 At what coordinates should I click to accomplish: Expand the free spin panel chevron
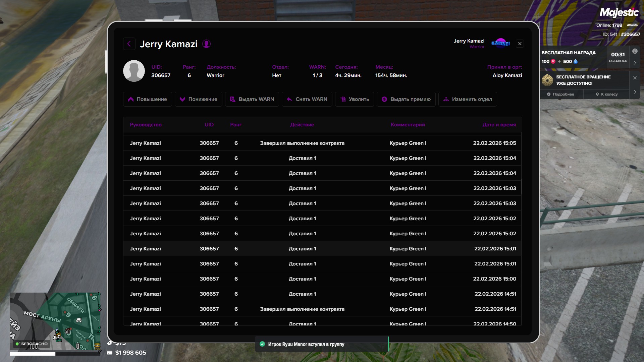635,92
